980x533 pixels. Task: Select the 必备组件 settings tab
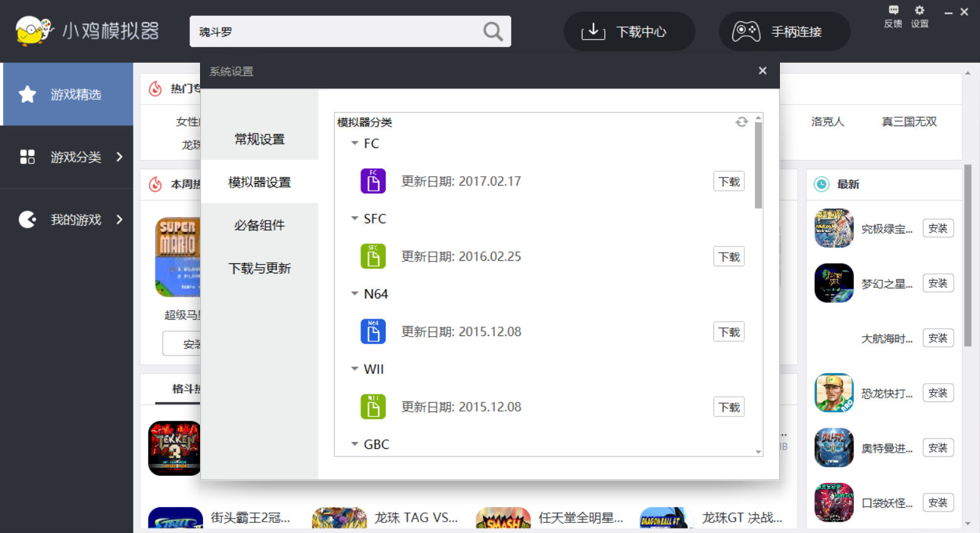[260, 225]
